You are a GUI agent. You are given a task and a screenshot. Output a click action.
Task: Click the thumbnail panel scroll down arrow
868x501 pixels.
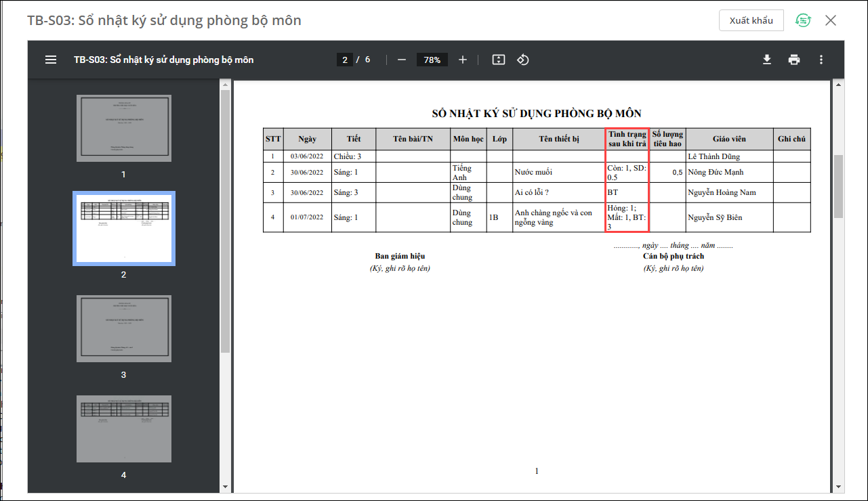click(x=226, y=487)
